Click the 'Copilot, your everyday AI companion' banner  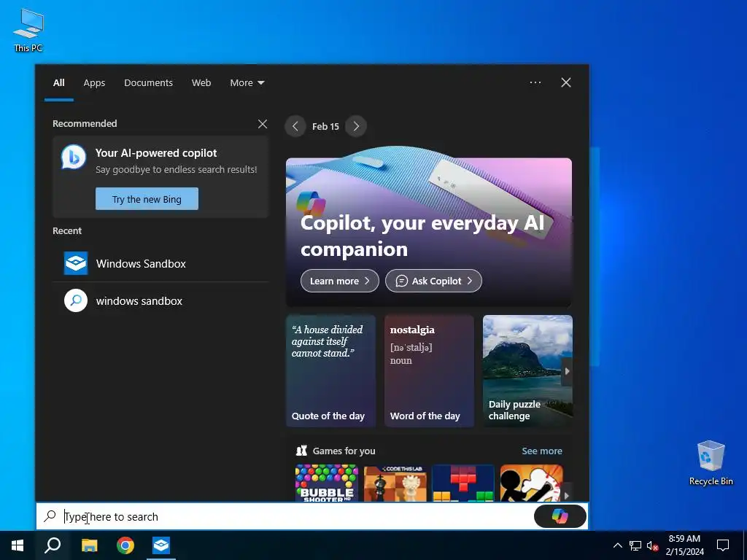pos(429,233)
